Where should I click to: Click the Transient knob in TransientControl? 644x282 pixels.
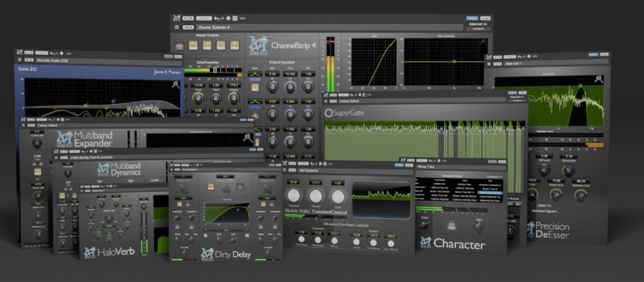[294, 195]
